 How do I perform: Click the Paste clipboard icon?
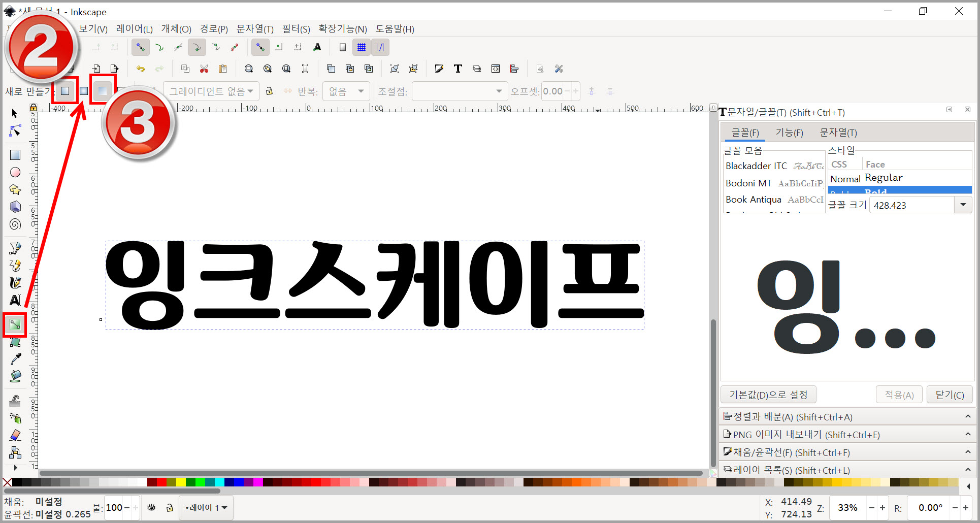(x=222, y=69)
